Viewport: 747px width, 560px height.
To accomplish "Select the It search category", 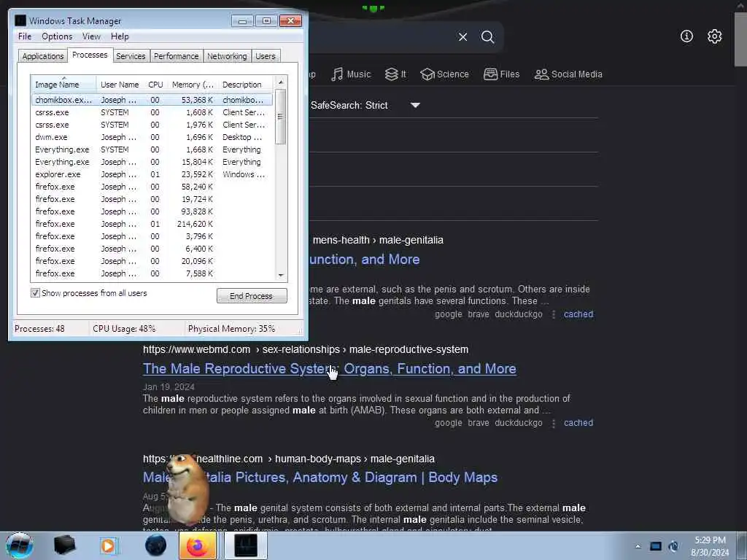I will pyautogui.click(x=395, y=74).
